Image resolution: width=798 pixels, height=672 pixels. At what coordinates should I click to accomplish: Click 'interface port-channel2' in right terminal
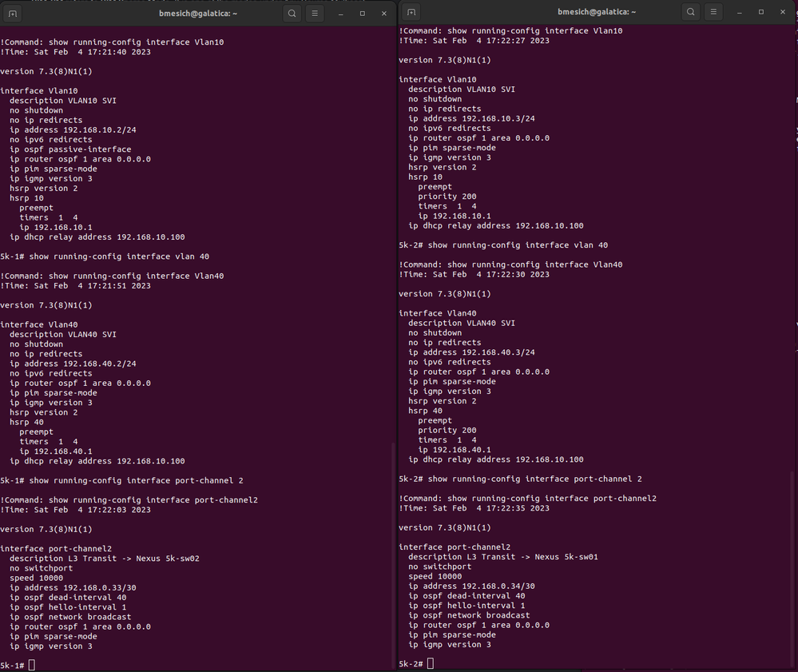coord(455,547)
